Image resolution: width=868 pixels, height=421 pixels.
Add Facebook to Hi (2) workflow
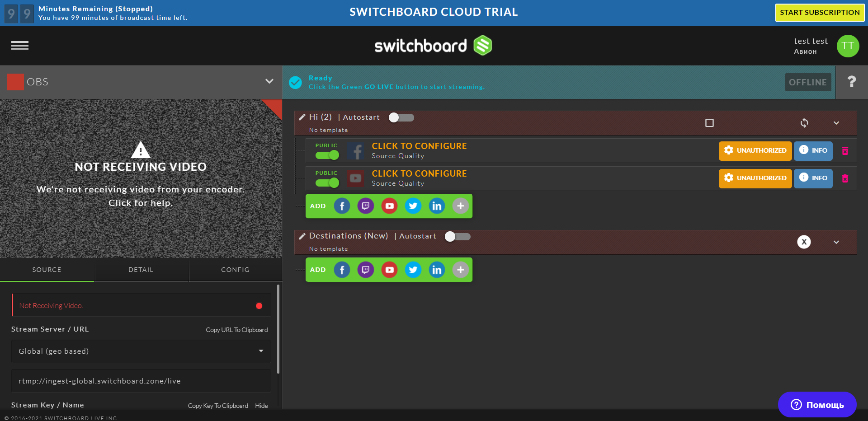[342, 206]
